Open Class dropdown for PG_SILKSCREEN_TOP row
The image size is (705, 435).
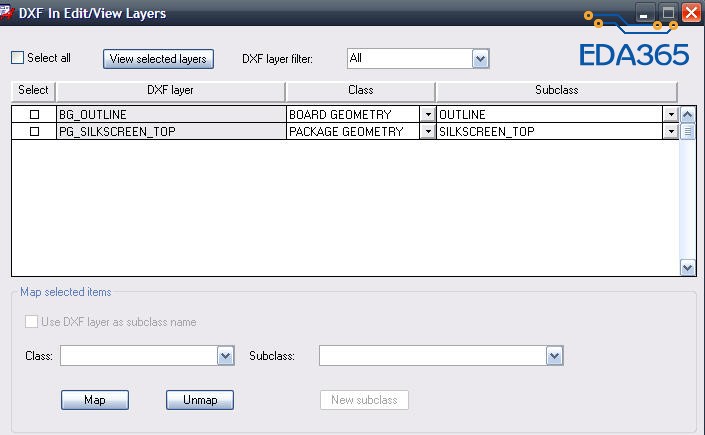[428, 131]
